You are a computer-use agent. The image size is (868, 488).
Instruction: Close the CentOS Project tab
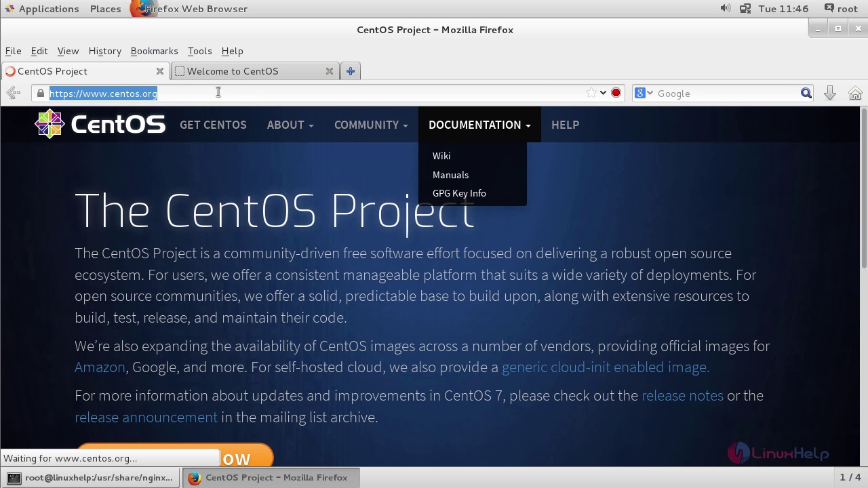tap(160, 71)
